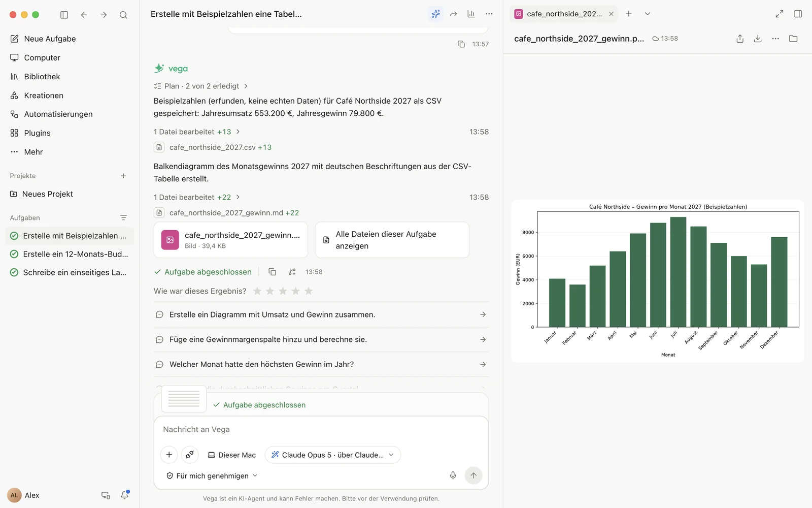This screenshot has width=812, height=508.
Task: Click the microphone dictation icon
Action: point(453,475)
